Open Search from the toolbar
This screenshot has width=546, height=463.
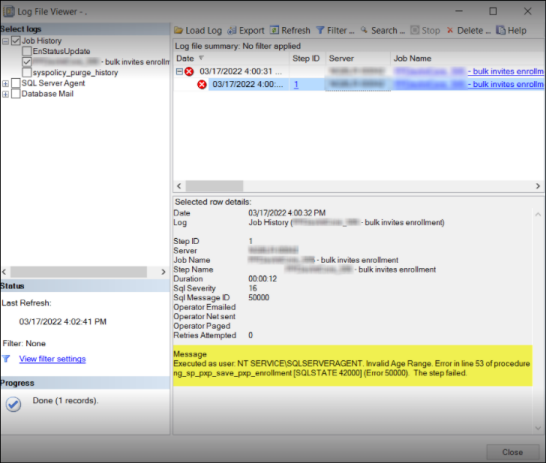pyautogui.click(x=382, y=31)
